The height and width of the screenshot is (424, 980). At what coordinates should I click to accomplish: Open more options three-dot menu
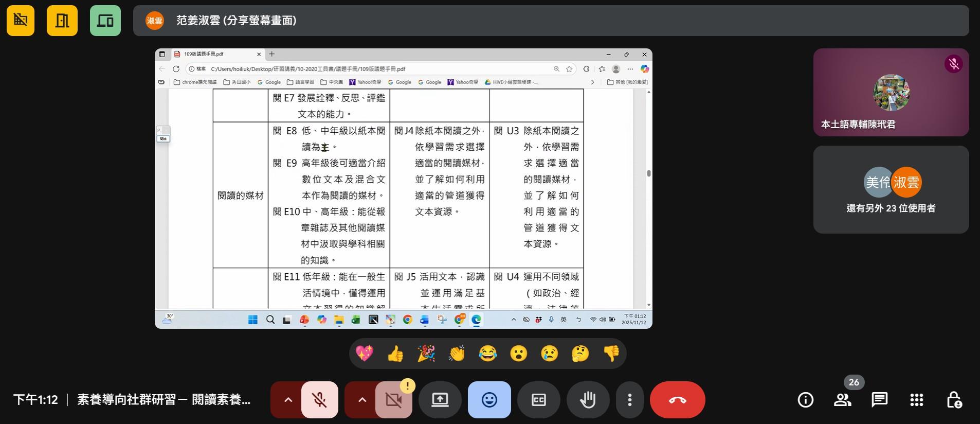(x=629, y=400)
